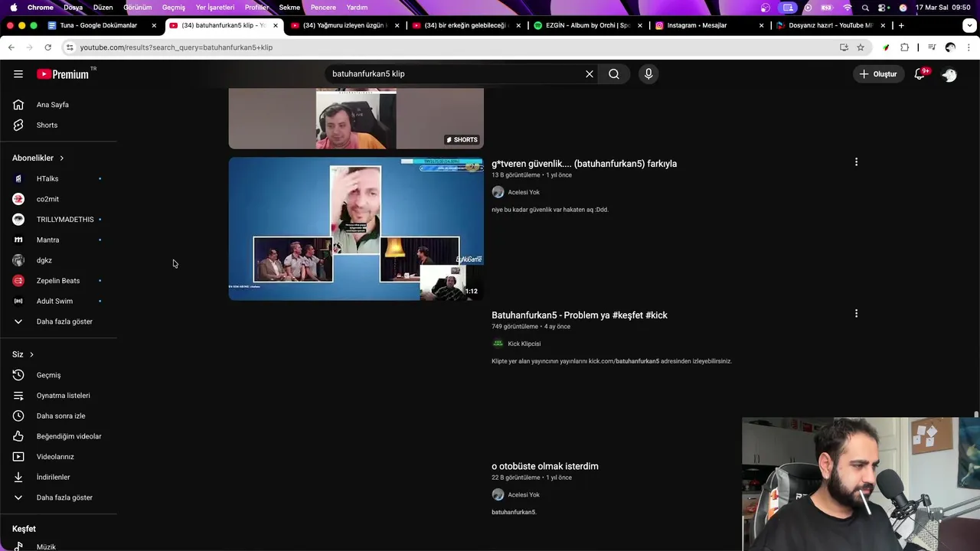
Task: Open Kick Klipcisi channel link
Action: point(524,344)
